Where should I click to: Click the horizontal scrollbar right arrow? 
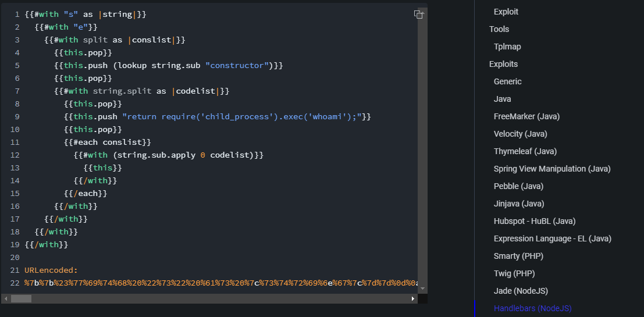pos(413,299)
